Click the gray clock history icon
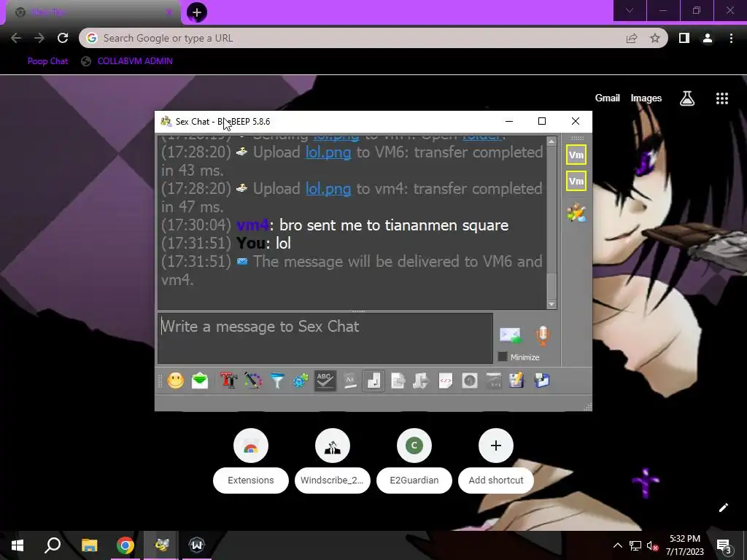Image resolution: width=747 pixels, height=560 pixels. tap(469, 381)
